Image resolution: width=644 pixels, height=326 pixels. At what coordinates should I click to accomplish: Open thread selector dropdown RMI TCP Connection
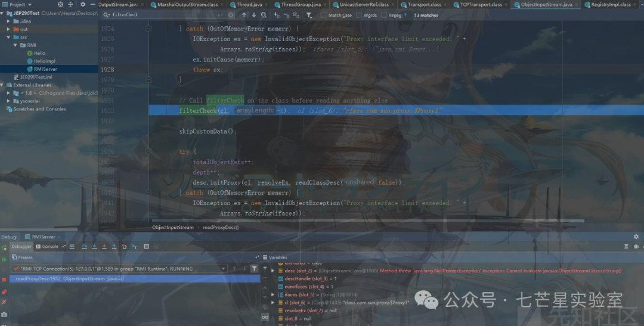coord(119,269)
